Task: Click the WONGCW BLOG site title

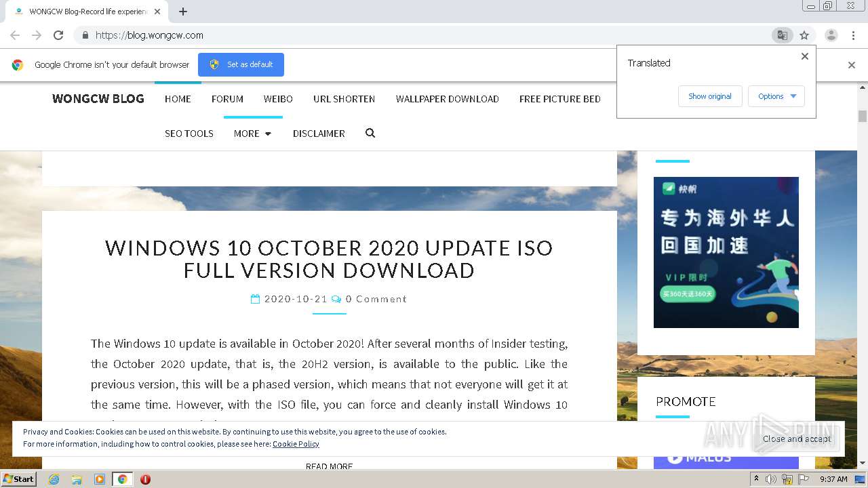Action: coord(98,98)
